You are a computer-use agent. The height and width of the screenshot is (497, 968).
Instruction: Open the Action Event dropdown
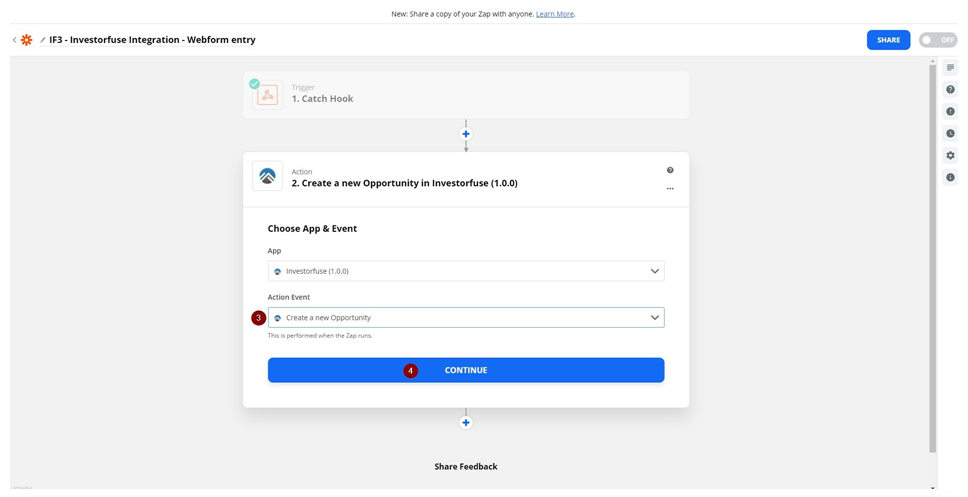[x=465, y=317]
